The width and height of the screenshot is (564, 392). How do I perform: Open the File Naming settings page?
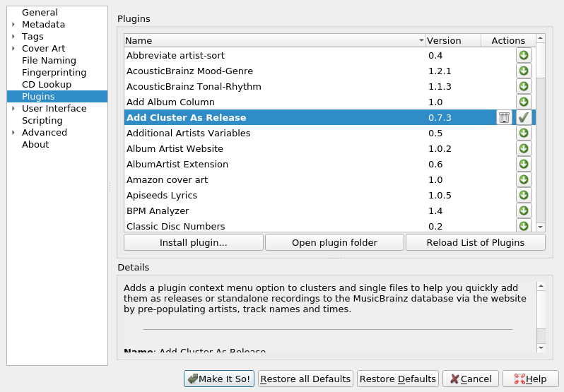[49, 61]
